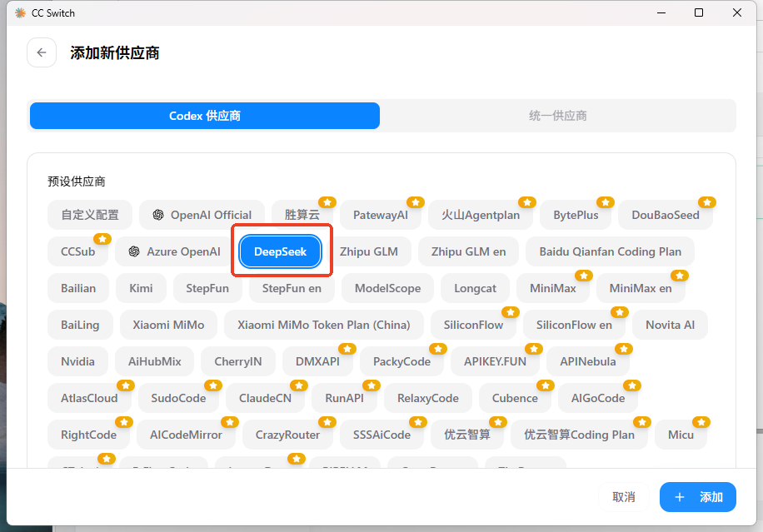763x532 pixels.
Task: Select the Zhipu GLM en preset
Action: 468,251
